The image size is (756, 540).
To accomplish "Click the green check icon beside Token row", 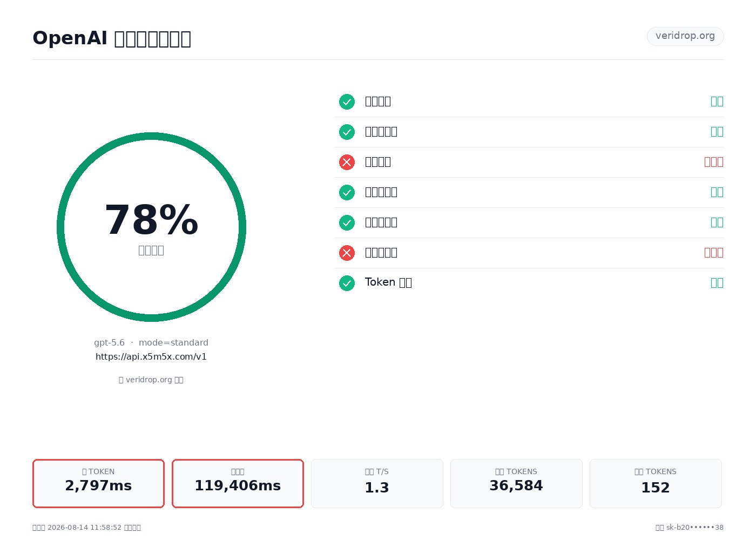I will point(347,283).
